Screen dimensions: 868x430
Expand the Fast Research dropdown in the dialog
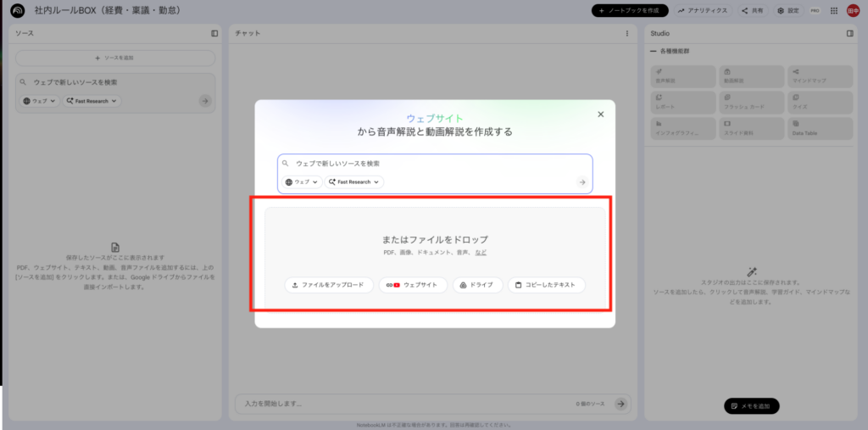354,182
